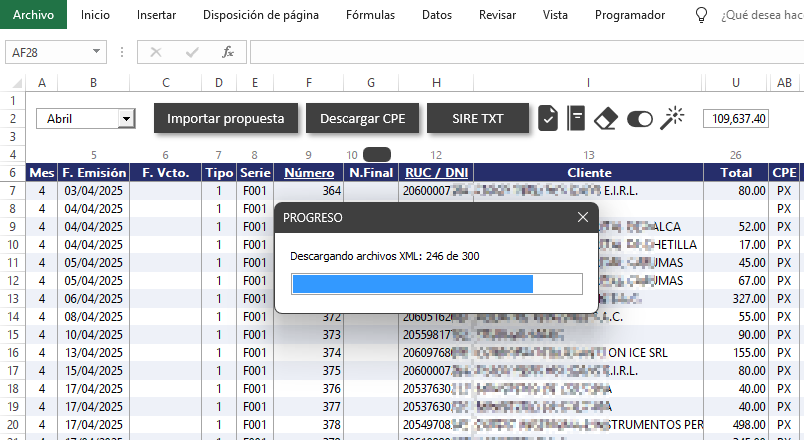
Task: Click the Tipo header cell
Action: (219, 173)
